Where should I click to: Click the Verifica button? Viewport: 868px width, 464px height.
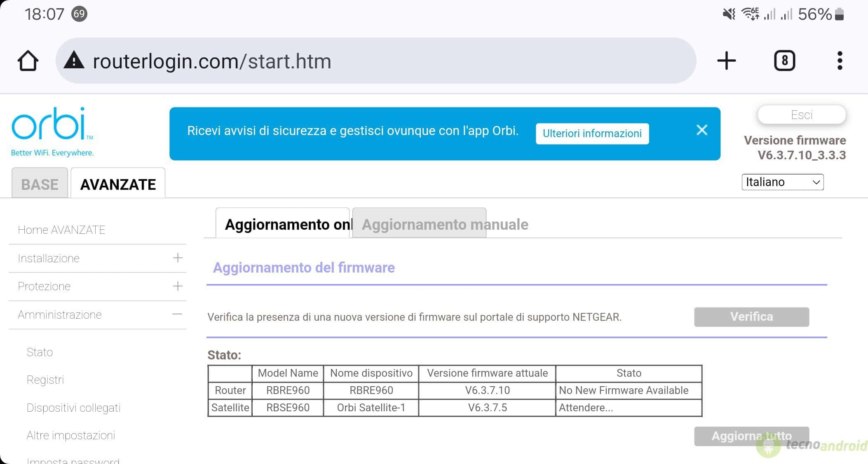[751, 317]
